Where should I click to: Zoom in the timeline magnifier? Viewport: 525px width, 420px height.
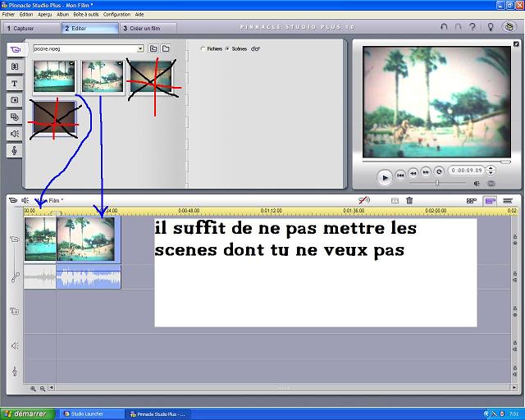(33, 389)
